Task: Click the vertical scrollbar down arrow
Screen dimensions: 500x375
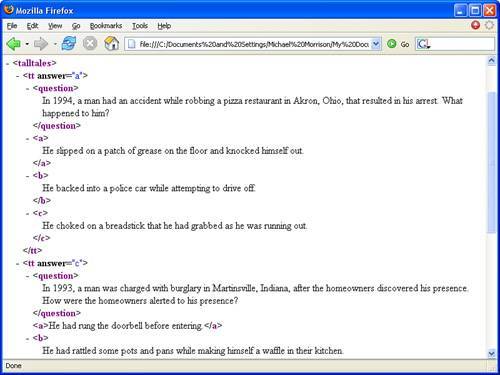Action: click(491, 353)
